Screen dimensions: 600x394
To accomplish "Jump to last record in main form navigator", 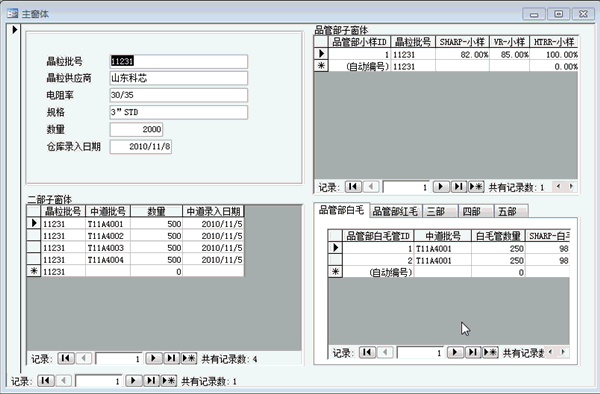I will (x=152, y=381).
